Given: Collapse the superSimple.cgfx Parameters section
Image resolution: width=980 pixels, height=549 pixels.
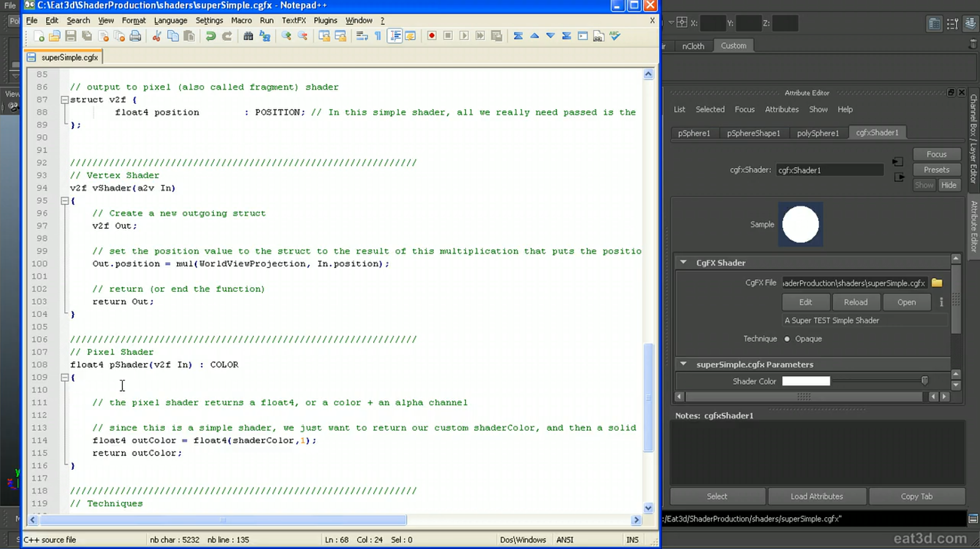Looking at the screenshot, I should 683,364.
